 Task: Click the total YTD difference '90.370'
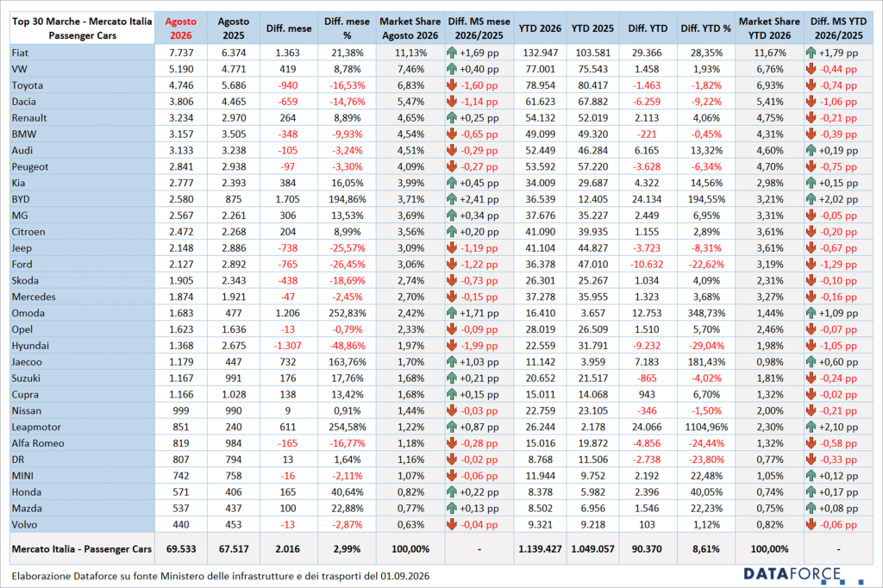click(647, 549)
